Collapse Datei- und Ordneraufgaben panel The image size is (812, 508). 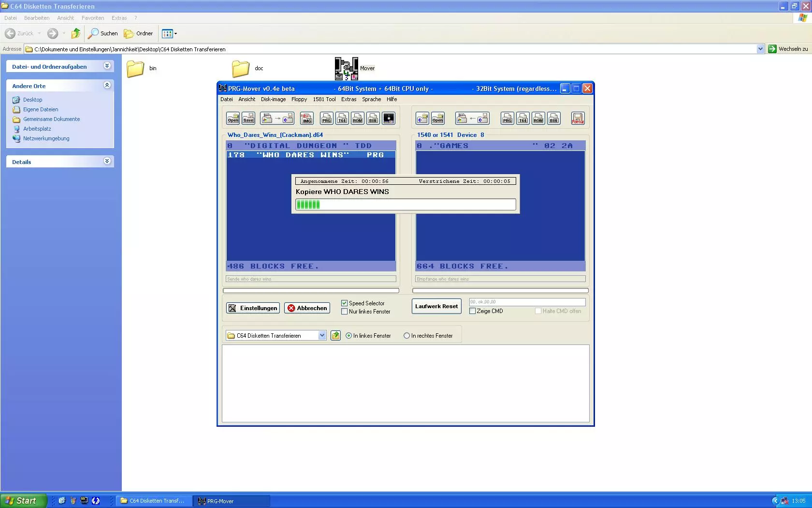coord(107,66)
